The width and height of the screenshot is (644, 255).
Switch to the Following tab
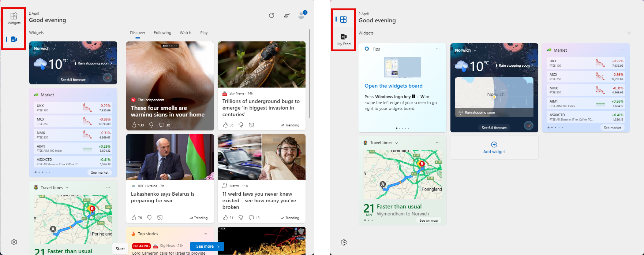pyautogui.click(x=162, y=33)
